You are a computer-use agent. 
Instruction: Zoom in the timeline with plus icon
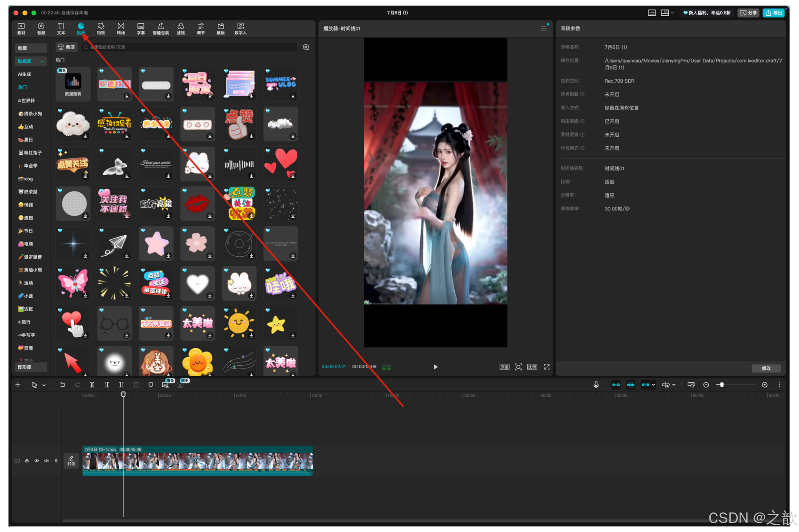coord(765,385)
